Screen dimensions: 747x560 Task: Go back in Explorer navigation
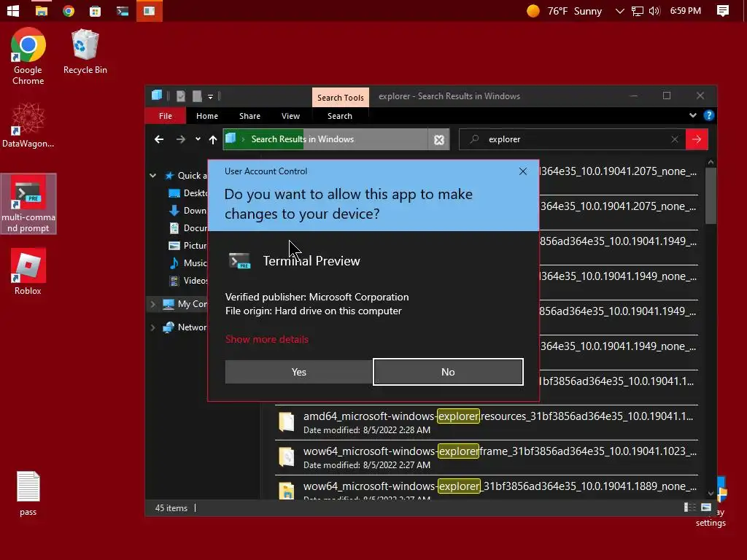tap(159, 139)
